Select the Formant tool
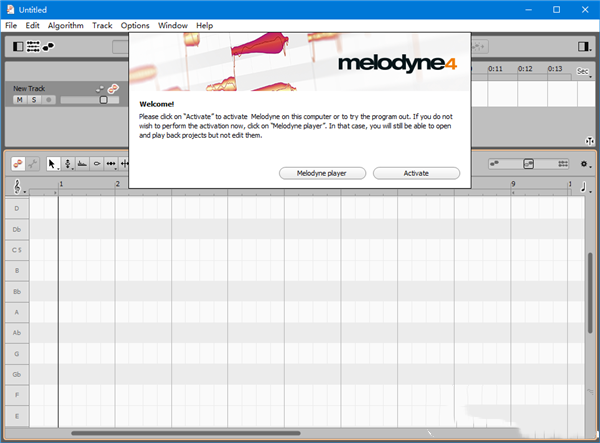 [x=81, y=163]
